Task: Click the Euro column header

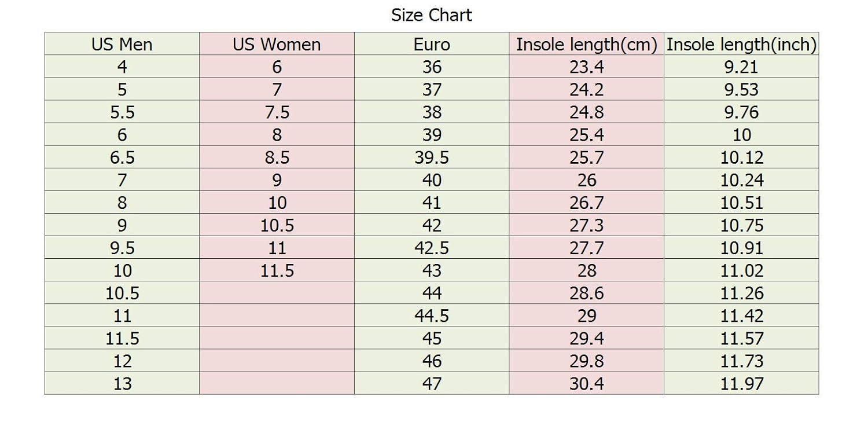Action: tap(432, 45)
